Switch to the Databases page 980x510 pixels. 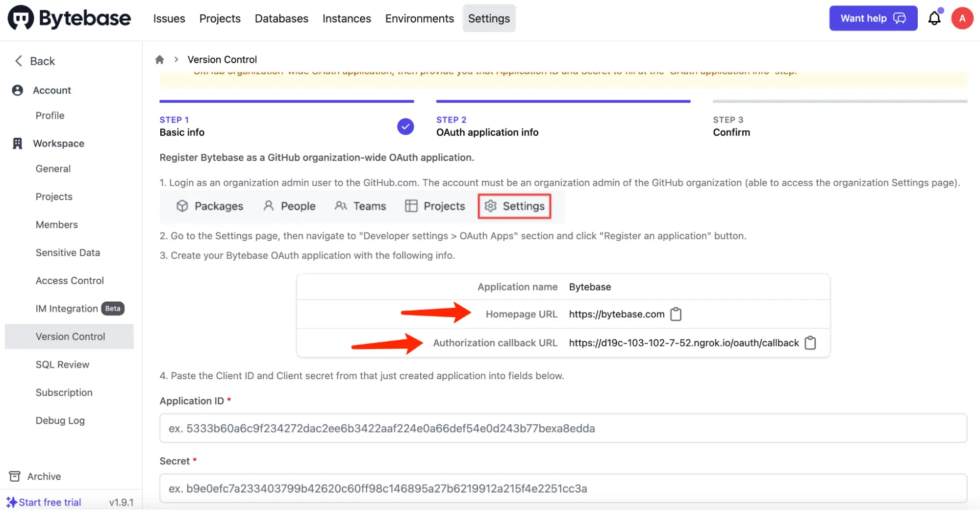pyautogui.click(x=281, y=19)
